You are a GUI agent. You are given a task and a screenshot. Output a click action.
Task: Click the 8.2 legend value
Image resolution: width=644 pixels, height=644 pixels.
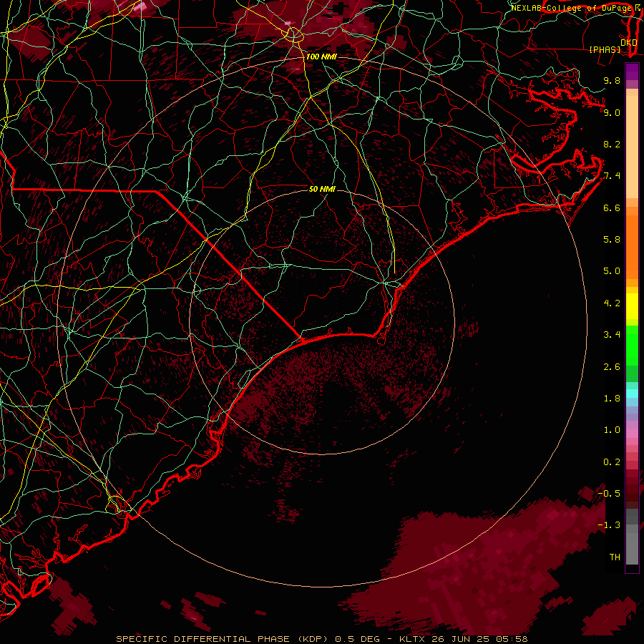612,144
